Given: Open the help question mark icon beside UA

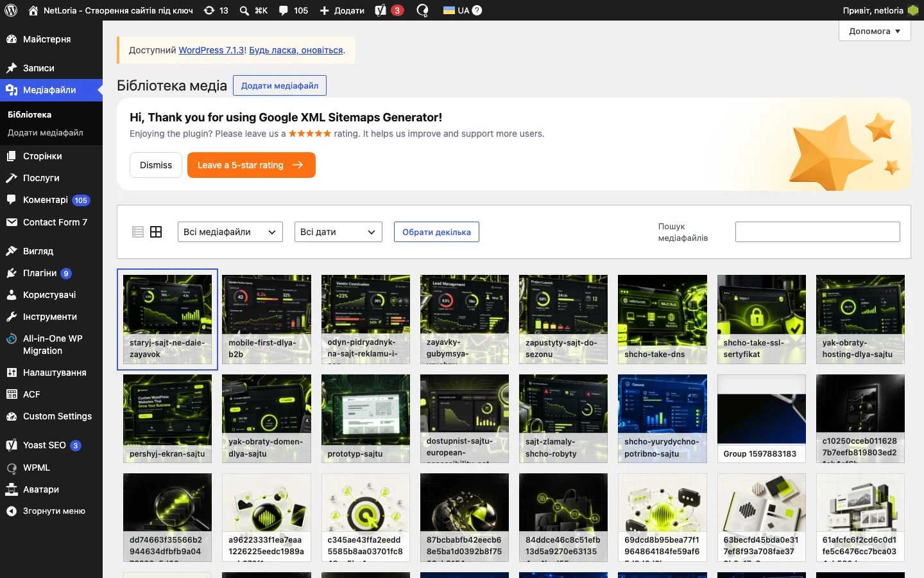Looking at the screenshot, I should (477, 10).
